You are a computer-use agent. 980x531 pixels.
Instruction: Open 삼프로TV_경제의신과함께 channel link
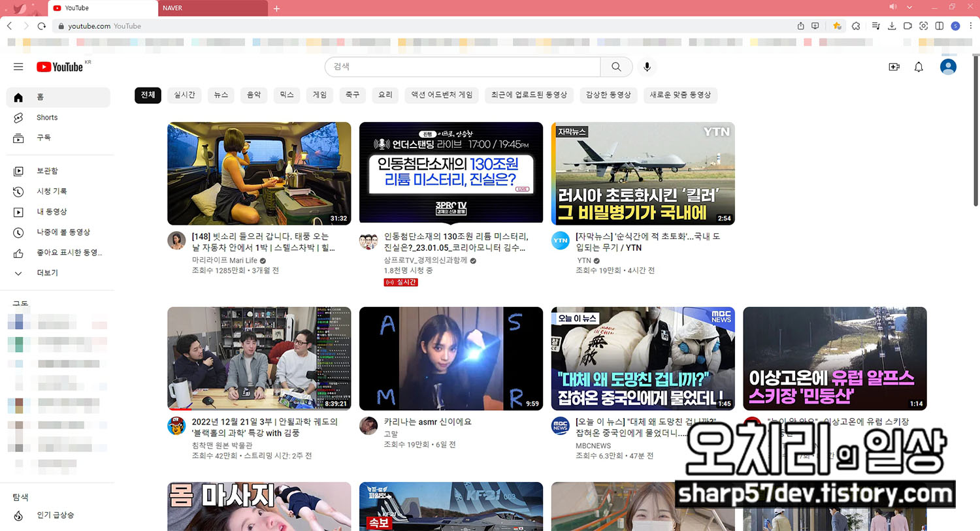(425, 261)
